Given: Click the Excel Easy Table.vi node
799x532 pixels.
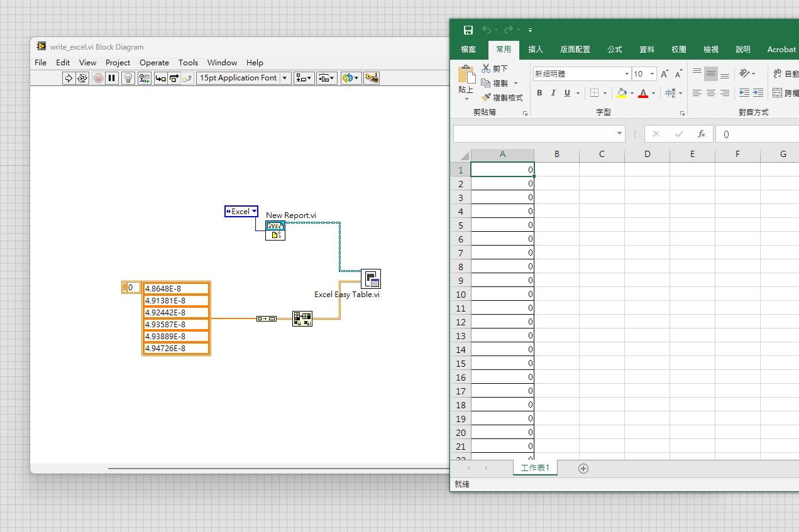Looking at the screenshot, I should (371, 279).
